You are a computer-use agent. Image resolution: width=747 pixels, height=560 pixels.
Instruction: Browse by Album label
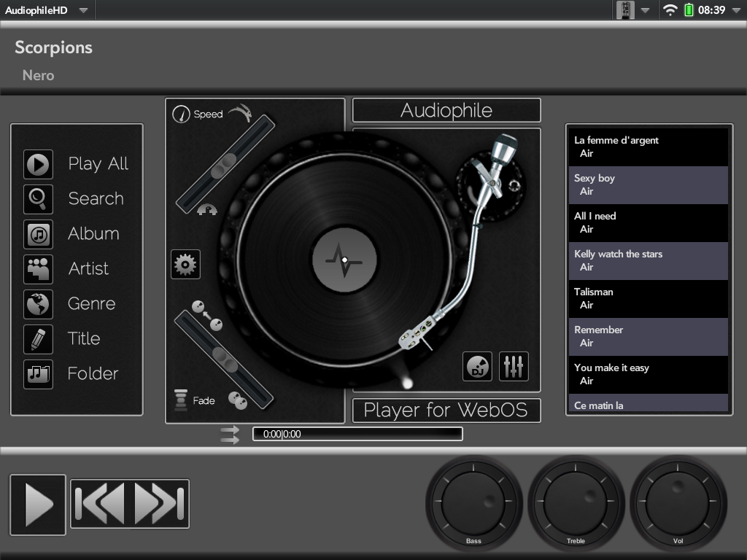[x=93, y=234]
